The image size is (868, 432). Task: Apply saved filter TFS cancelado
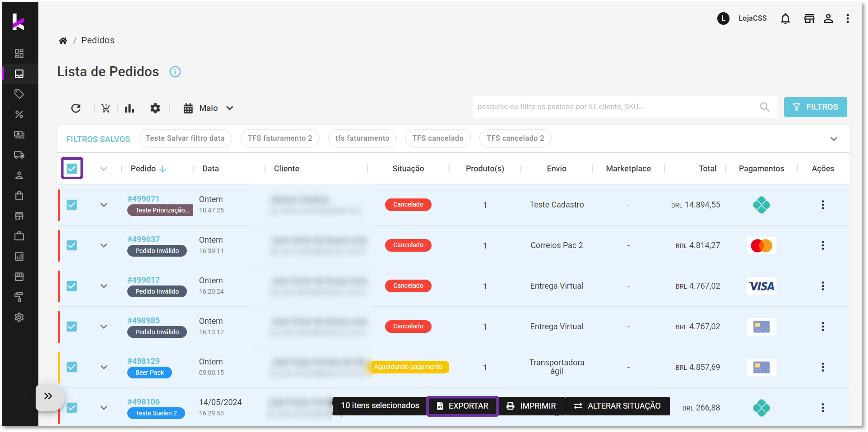coord(438,138)
